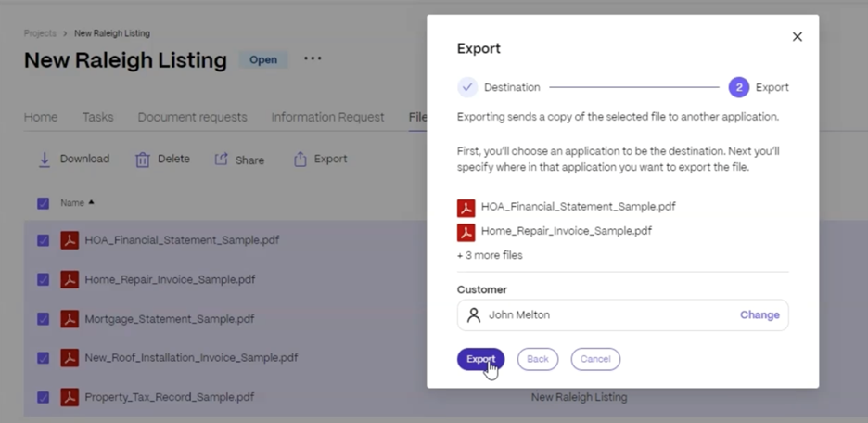Uncheck the HOA_Financial_Statement_Sample.pdf row checkbox
Screen dimensions: 868x423
44,240
